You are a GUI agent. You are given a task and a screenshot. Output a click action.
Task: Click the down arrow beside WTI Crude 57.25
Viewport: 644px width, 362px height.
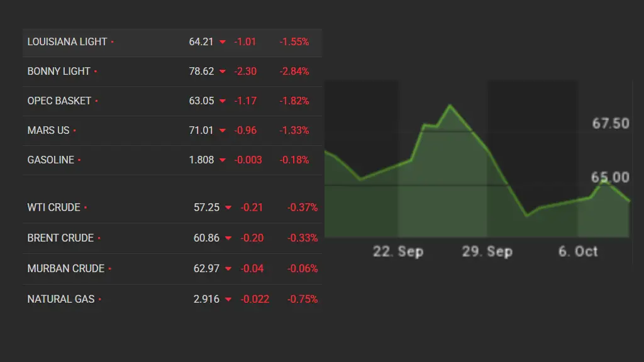(228, 208)
